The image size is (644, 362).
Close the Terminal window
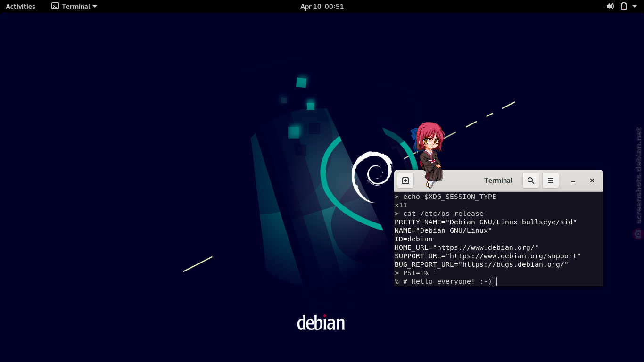coord(592,181)
